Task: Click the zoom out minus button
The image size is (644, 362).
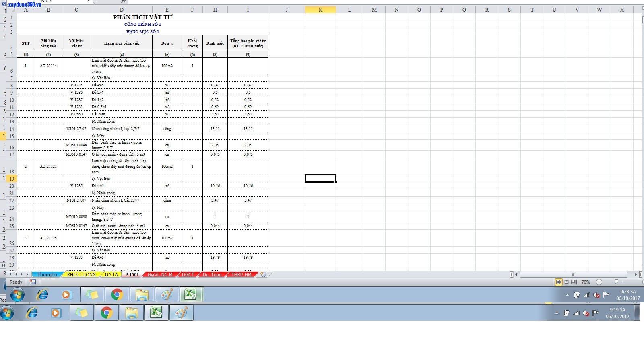Action: click(599, 282)
